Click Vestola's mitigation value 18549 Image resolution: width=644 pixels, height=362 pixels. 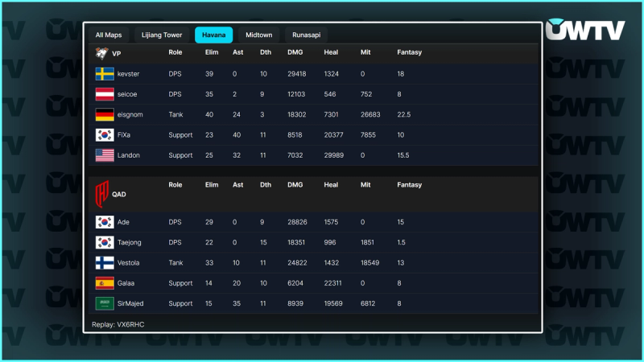[x=369, y=263]
